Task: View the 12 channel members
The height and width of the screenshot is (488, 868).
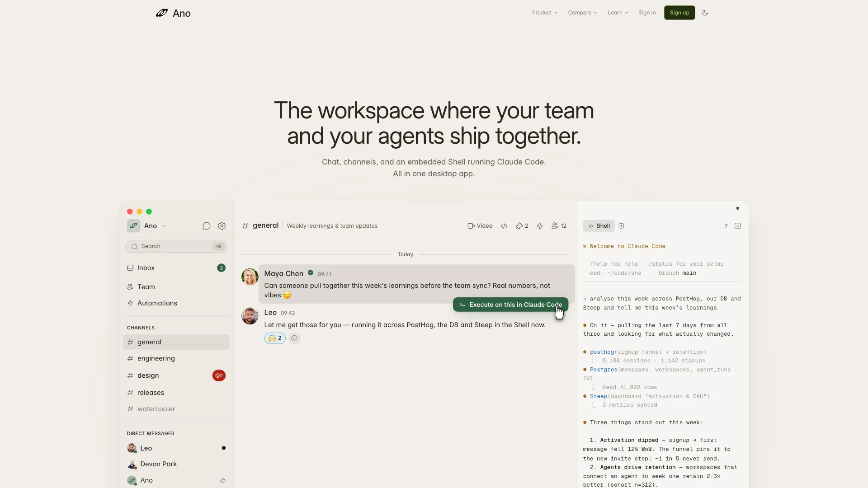Action: click(559, 226)
